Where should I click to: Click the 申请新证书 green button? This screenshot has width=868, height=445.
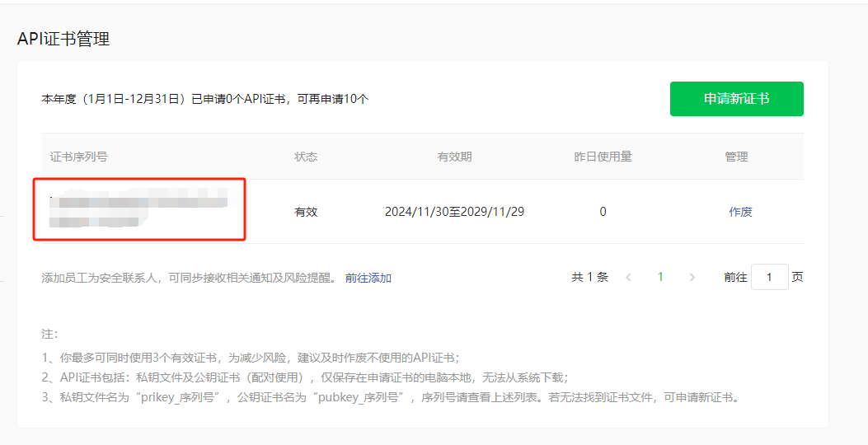(736, 99)
